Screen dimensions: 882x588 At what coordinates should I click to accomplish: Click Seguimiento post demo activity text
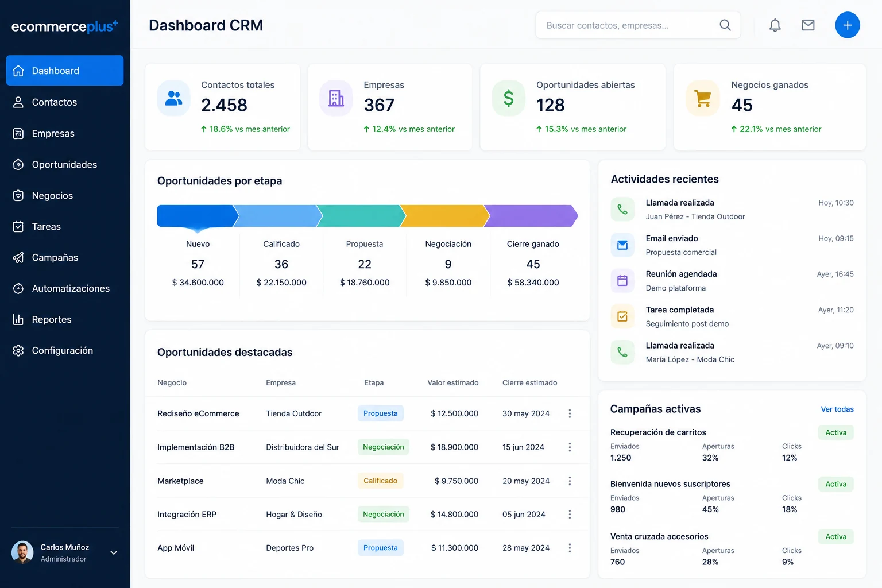pyautogui.click(x=687, y=324)
